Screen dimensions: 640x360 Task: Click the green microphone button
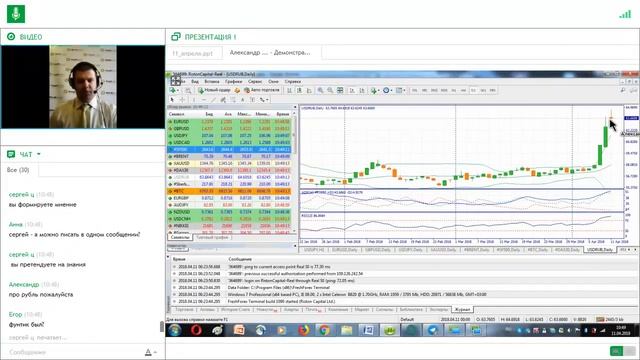tap(16, 14)
